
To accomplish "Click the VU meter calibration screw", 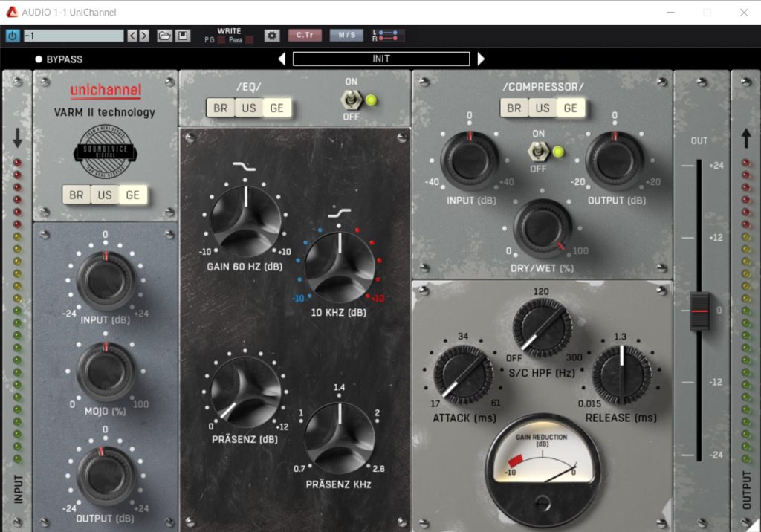I will 542,503.
